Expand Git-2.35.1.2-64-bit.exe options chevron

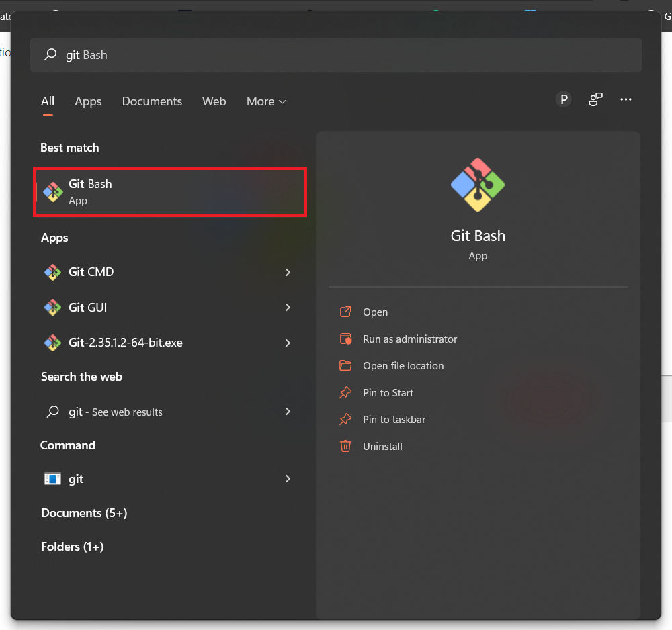pos(288,343)
